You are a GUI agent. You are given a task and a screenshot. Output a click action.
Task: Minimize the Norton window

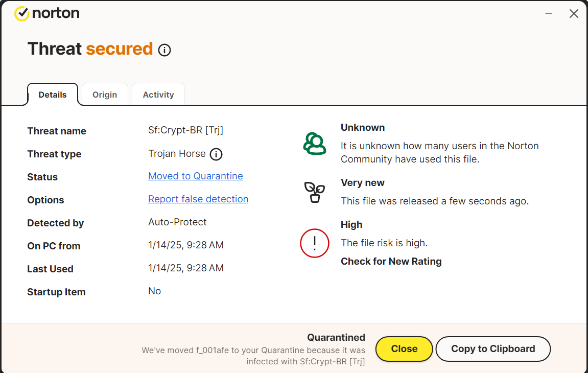(549, 14)
